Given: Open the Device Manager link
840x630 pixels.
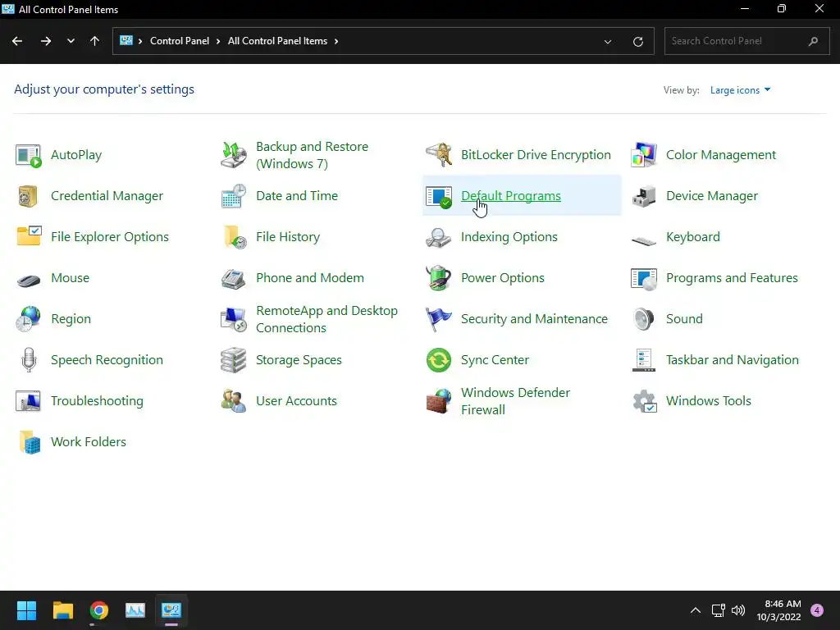Looking at the screenshot, I should click(x=712, y=196).
